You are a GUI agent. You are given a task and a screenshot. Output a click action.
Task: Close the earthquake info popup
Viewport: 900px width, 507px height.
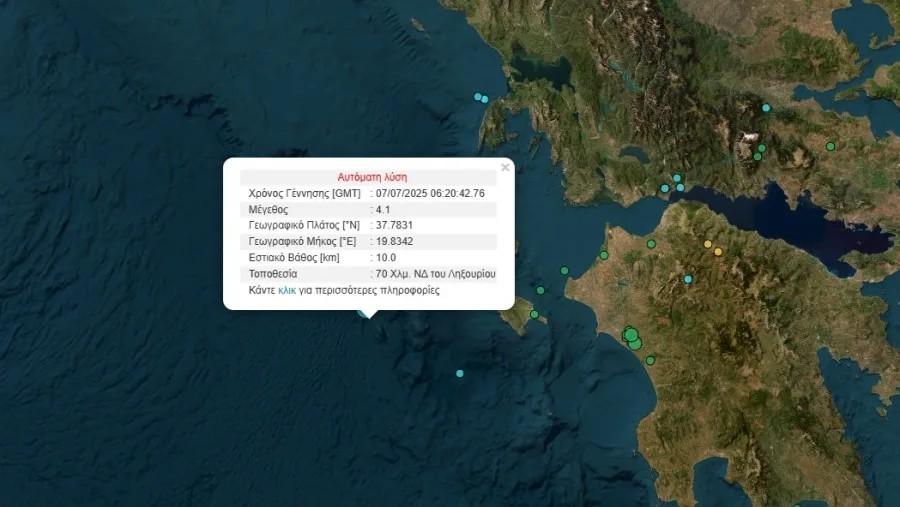pyautogui.click(x=505, y=168)
